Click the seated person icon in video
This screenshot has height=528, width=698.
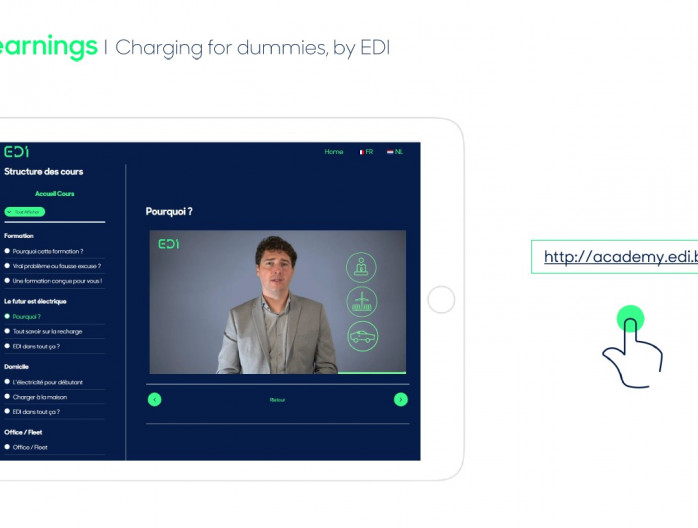pos(361,267)
